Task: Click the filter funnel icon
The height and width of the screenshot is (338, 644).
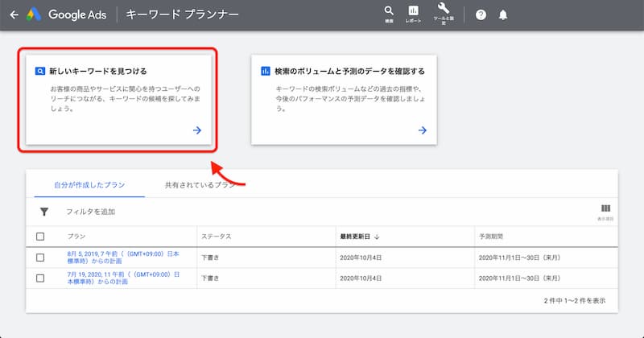Action: [x=44, y=212]
